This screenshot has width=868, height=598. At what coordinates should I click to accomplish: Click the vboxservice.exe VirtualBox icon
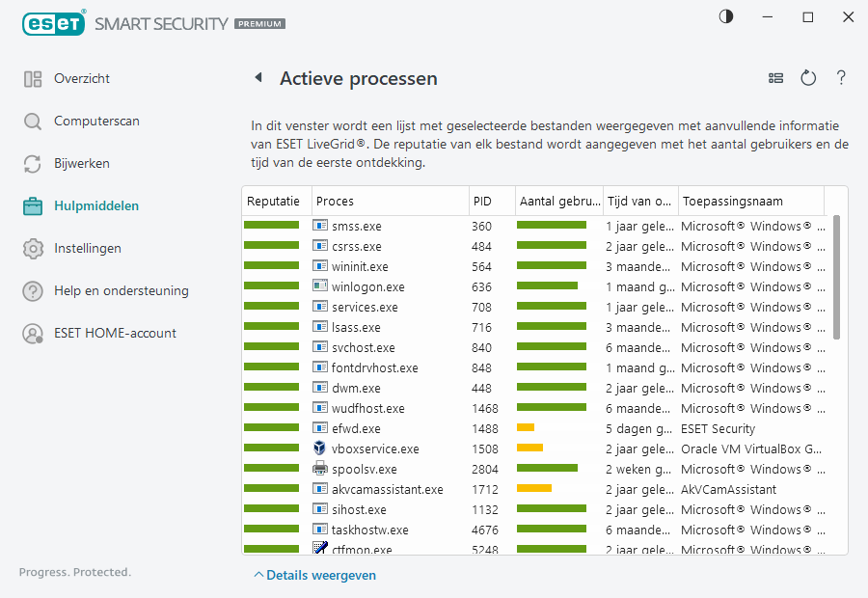pyautogui.click(x=321, y=448)
